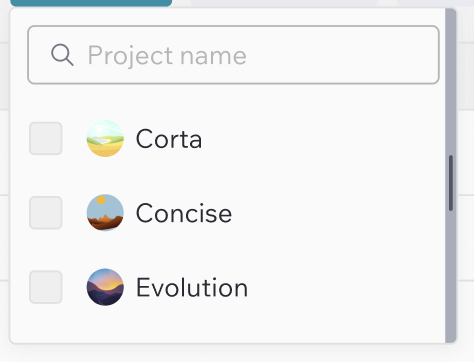Focus the Project name search field
Screen dimensions: 474x362
(x=233, y=55)
